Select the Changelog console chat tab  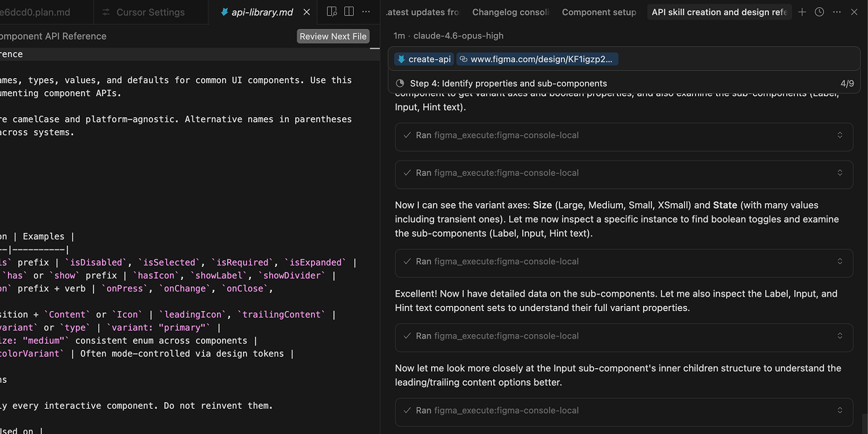[x=510, y=12]
